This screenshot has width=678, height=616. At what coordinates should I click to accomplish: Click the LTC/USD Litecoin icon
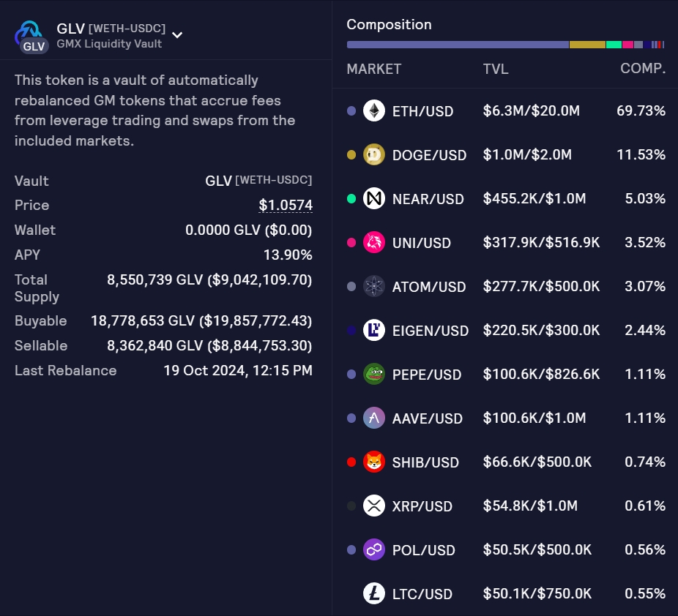tap(374, 594)
